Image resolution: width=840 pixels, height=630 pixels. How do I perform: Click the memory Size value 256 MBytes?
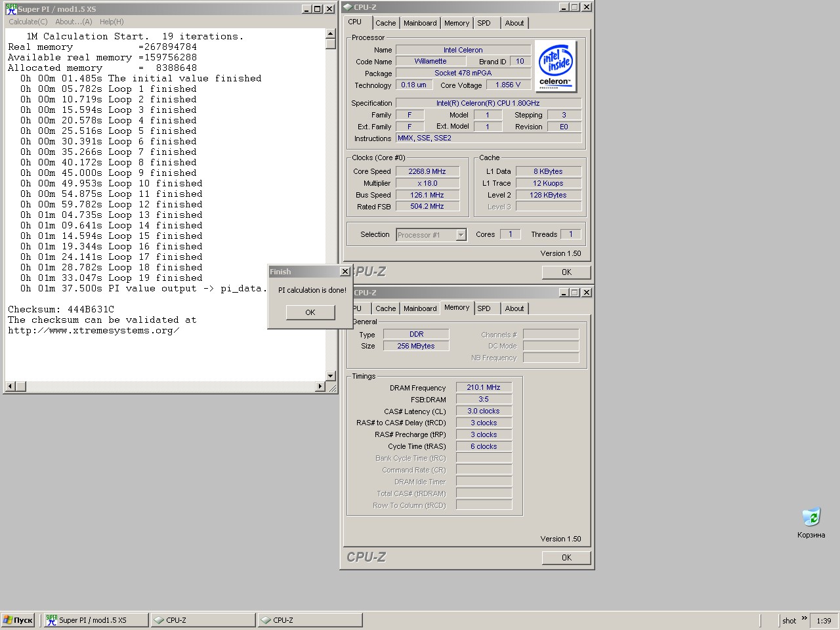(416, 346)
